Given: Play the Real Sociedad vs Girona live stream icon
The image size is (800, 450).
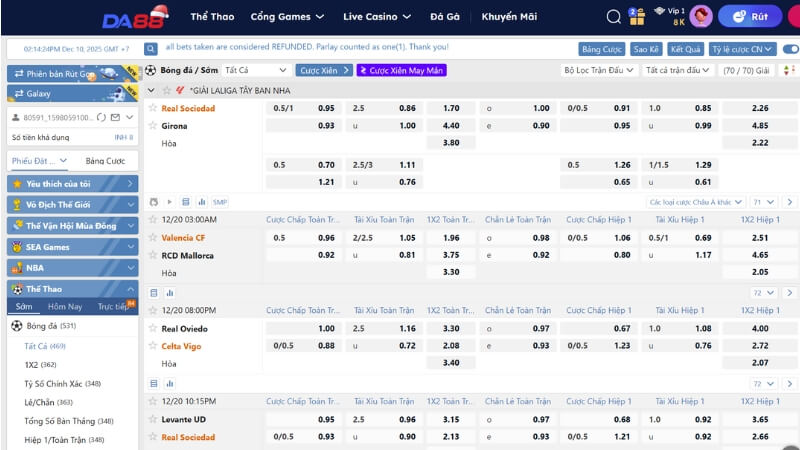Looking at the screenshot, I should pyautogui.click(x=169, y=202).
